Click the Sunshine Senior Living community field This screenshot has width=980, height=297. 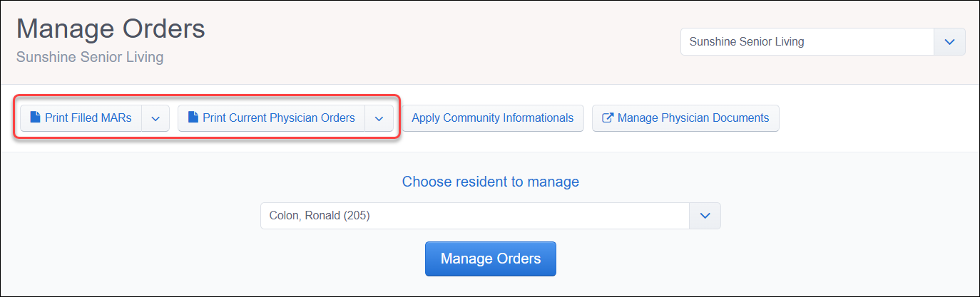(807, 42)
